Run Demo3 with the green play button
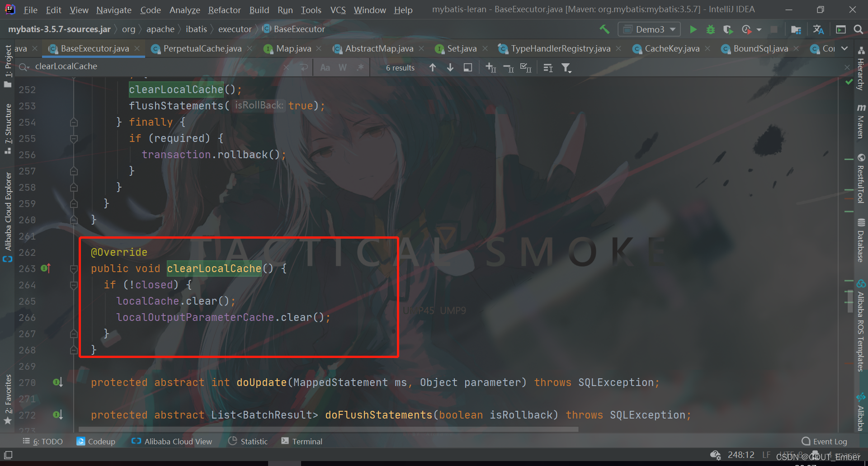This screenshot has height=466, width=868. click(x=693, y=29)
